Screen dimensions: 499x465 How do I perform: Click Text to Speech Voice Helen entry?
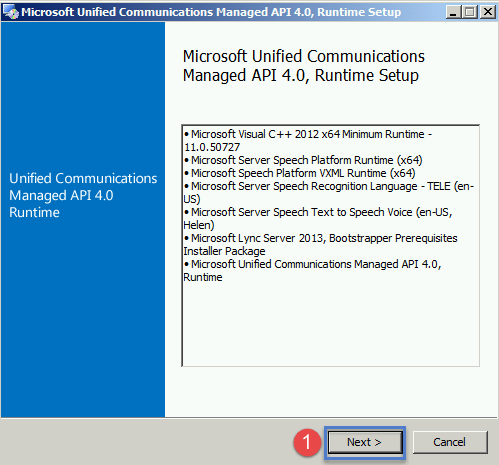(318, 218)
